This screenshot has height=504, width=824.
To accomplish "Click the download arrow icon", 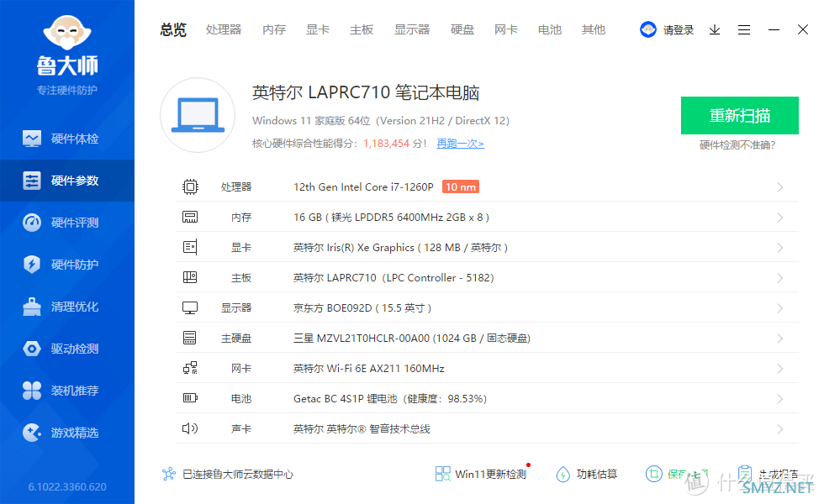I will 715,30.
